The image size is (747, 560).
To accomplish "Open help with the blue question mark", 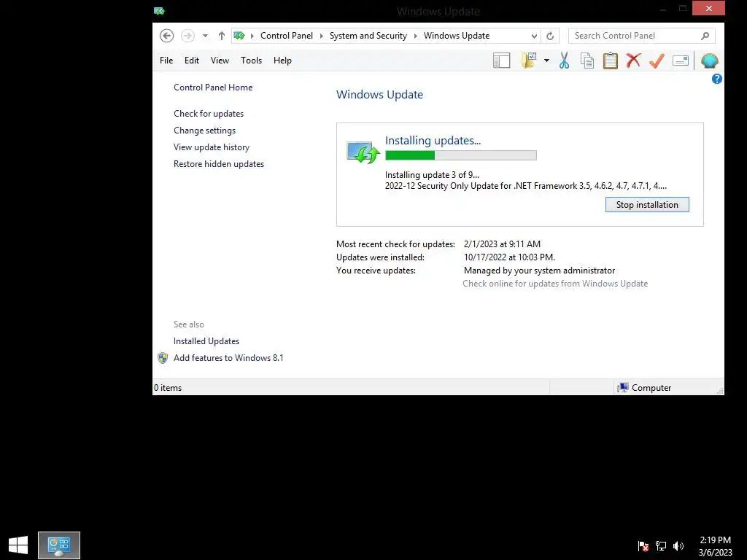I will [x=716, y=79].
